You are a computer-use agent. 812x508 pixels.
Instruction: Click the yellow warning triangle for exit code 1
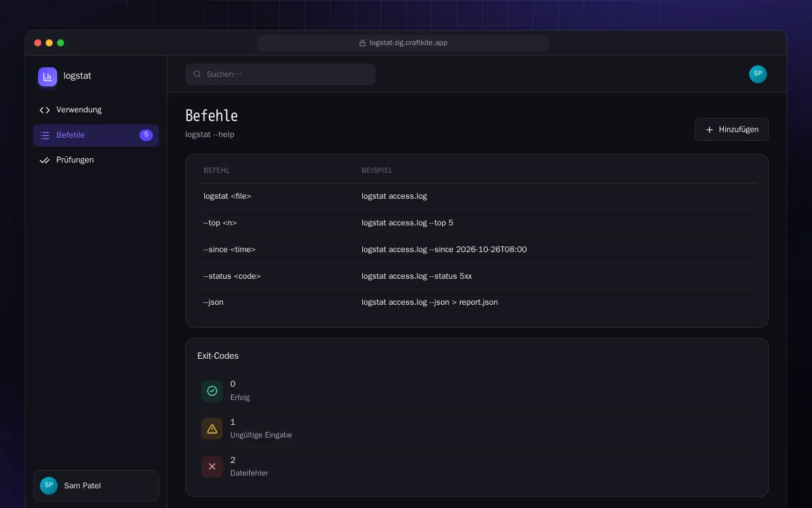212,429
